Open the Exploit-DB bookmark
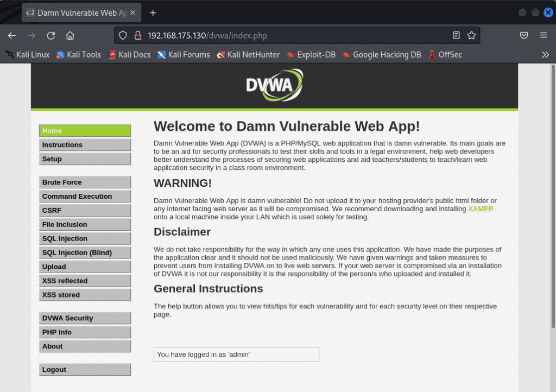The height and width of the screenshot is (392, 556). 311,55
